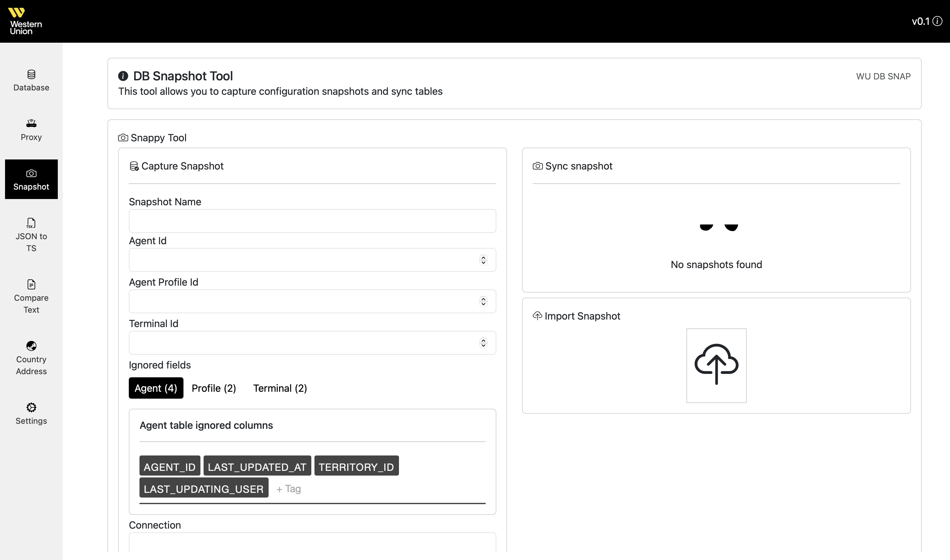
Task: Click the Snappy Tool camera icon
Action: tap(123, 138)
